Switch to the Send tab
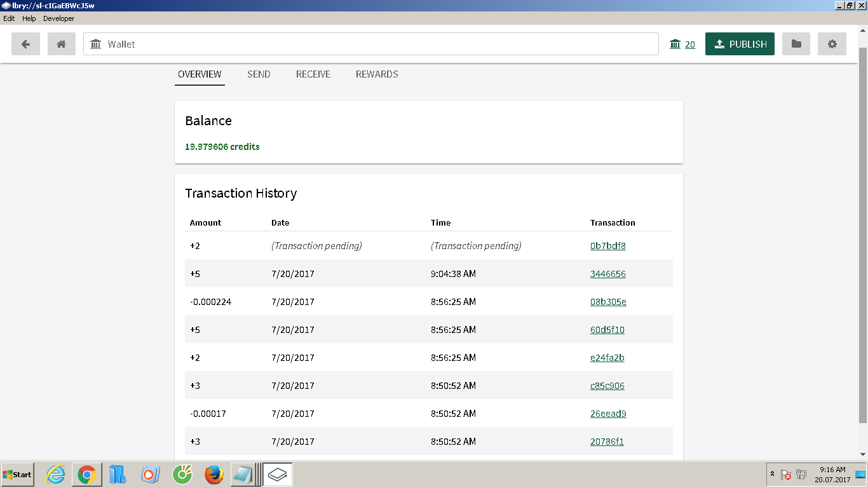 point(259,74)
